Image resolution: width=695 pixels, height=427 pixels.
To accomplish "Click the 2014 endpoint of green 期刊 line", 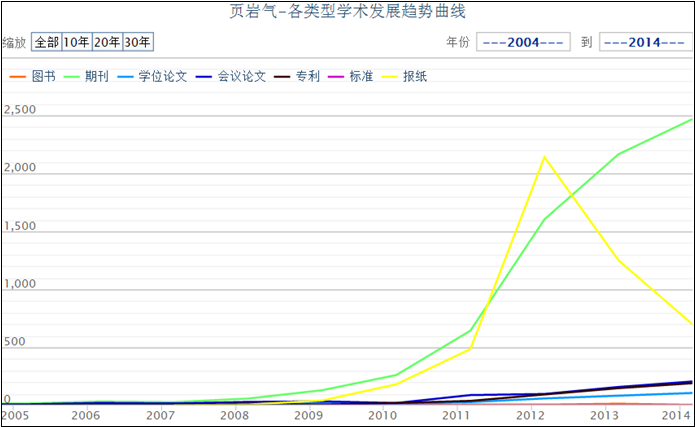I will tap(691, 119).
